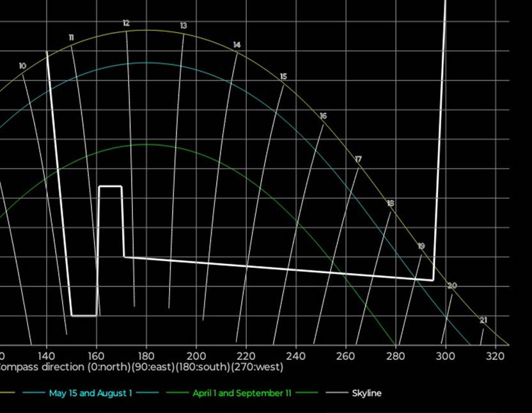
Task: Click the 180 tick on compass axis
Action: (146, 355)
